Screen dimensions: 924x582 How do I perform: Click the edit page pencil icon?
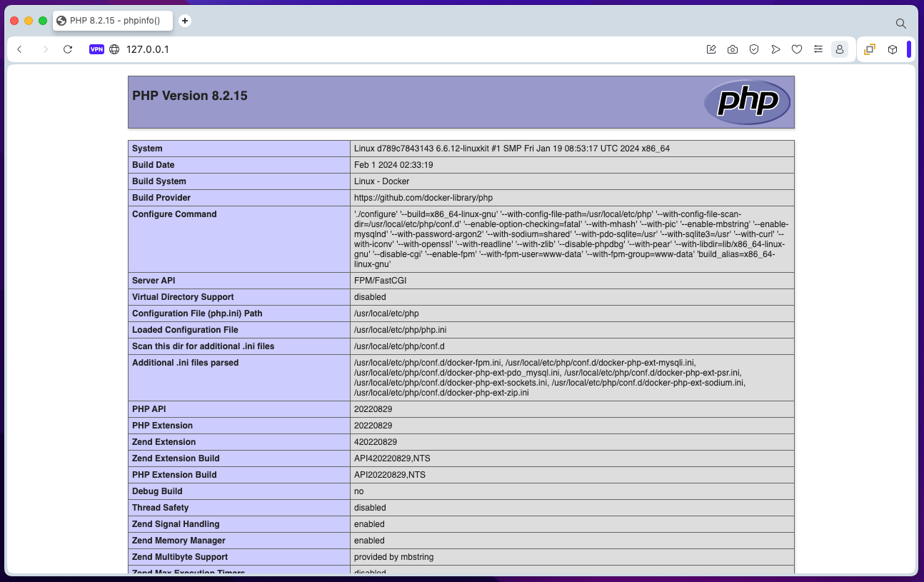coord(711,49)
